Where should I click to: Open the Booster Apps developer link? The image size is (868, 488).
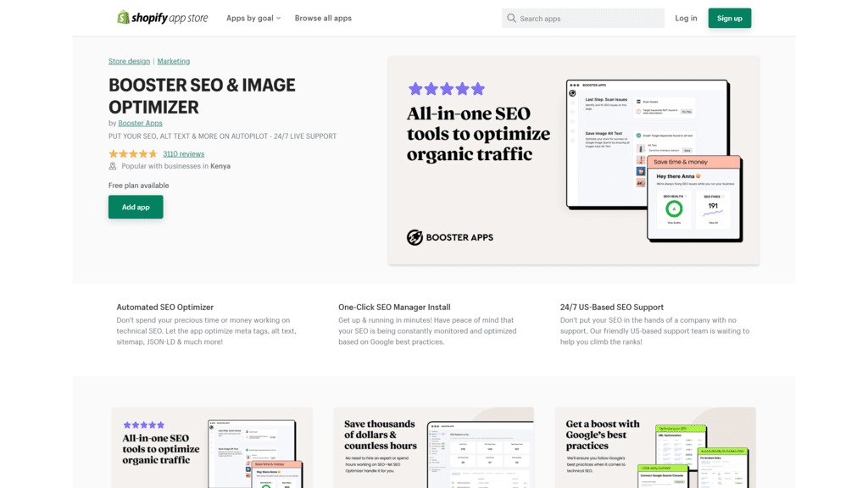(140, 124)
